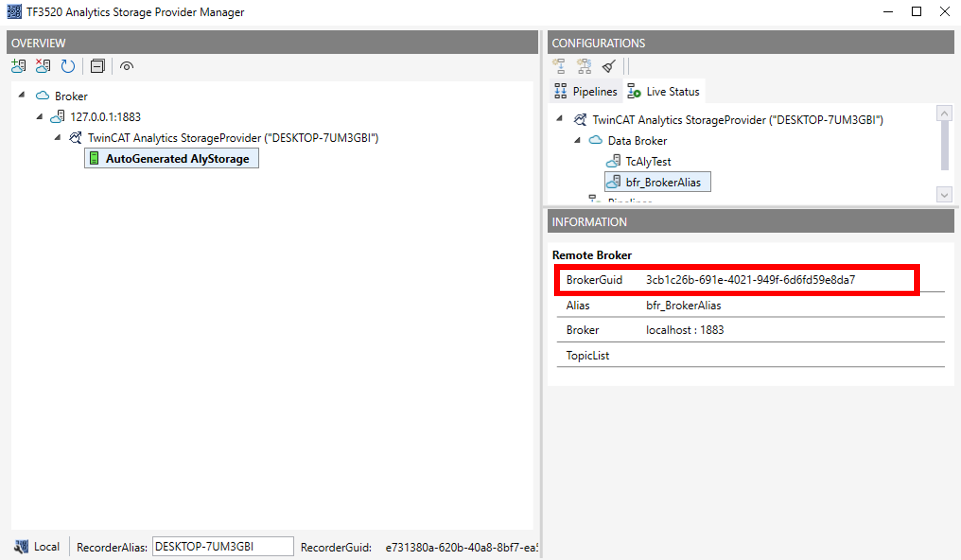Image resolution: width=961 pixels, height=560 pixels.
Task: Click the pipeline settings gear icon in Configurations toolbar
Action: point(584,66)
